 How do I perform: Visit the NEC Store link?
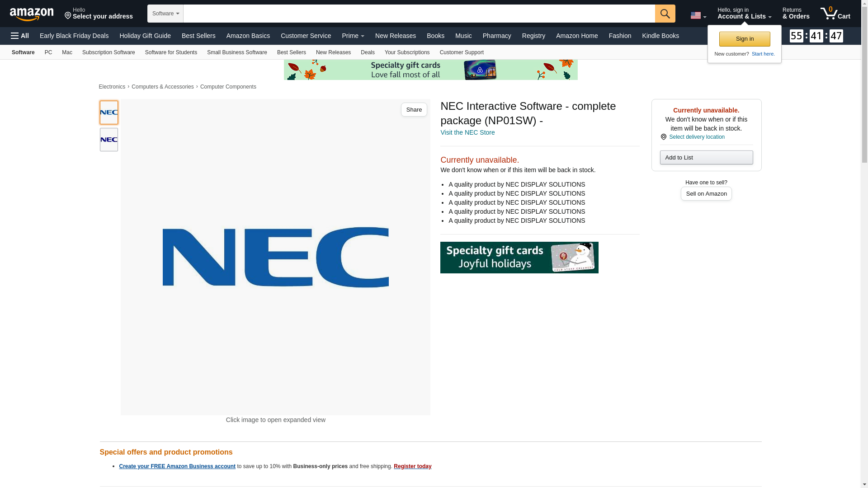coord(467,132)
